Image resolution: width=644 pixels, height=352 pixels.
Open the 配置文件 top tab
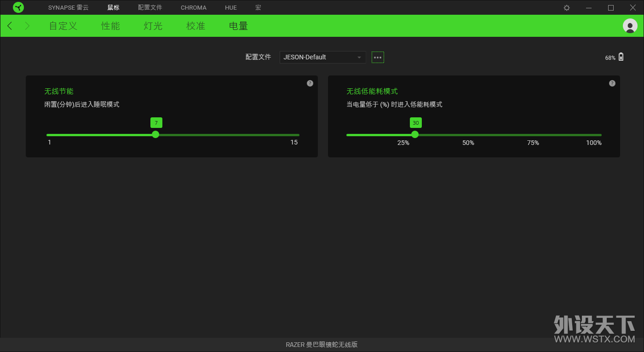[150, 8]
